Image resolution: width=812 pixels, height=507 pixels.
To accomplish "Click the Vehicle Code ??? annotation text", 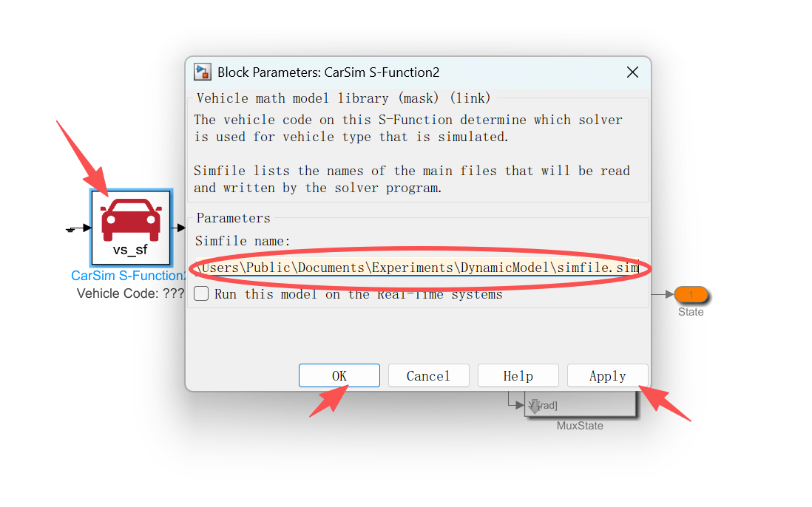I will (x=130, y=293).
